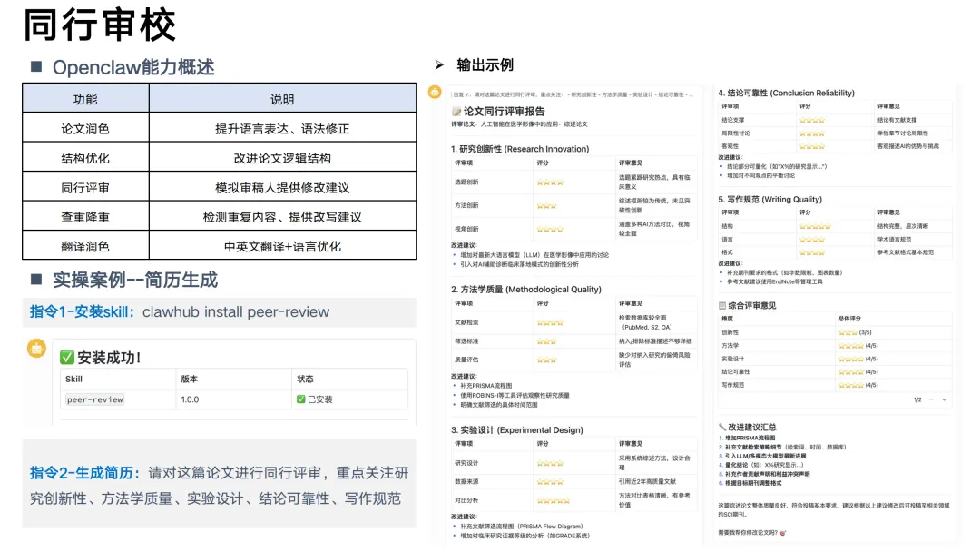The height and width of the screenshot is (552, 980).
Task: Click the five-star rating in the 结构 row
Action: [815, 226]
